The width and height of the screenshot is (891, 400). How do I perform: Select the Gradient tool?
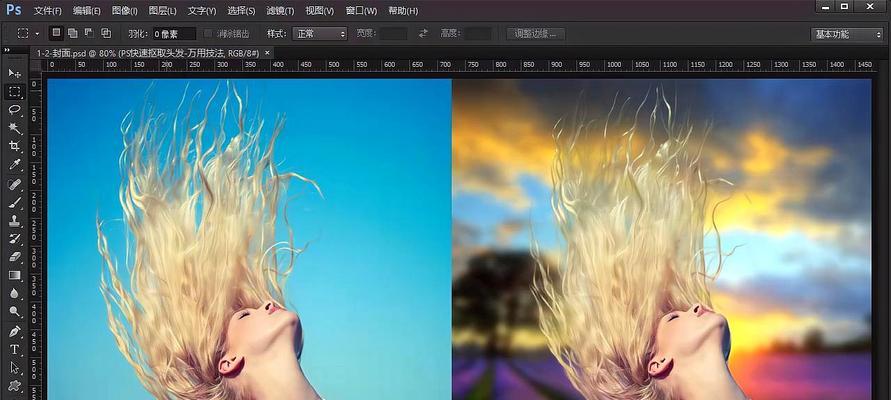coord(15,275)
